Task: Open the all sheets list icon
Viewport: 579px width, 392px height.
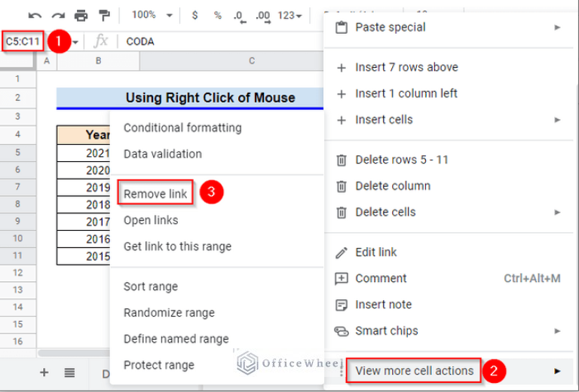Action: [69, 372]
